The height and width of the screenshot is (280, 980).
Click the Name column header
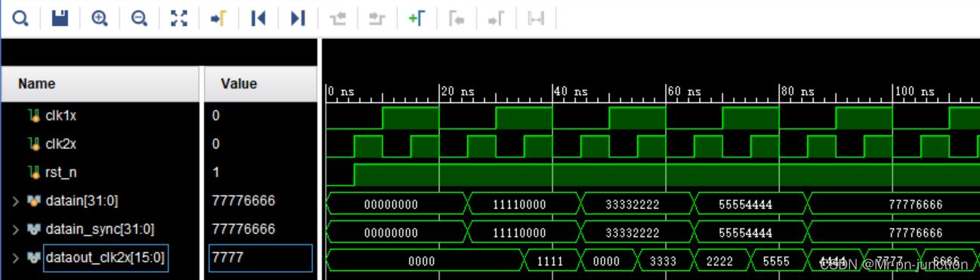point(100,84)
